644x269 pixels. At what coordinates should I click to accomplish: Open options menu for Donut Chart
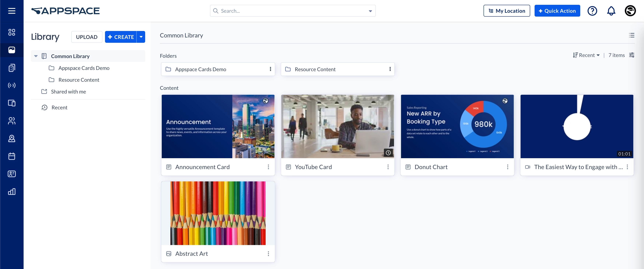507,167
